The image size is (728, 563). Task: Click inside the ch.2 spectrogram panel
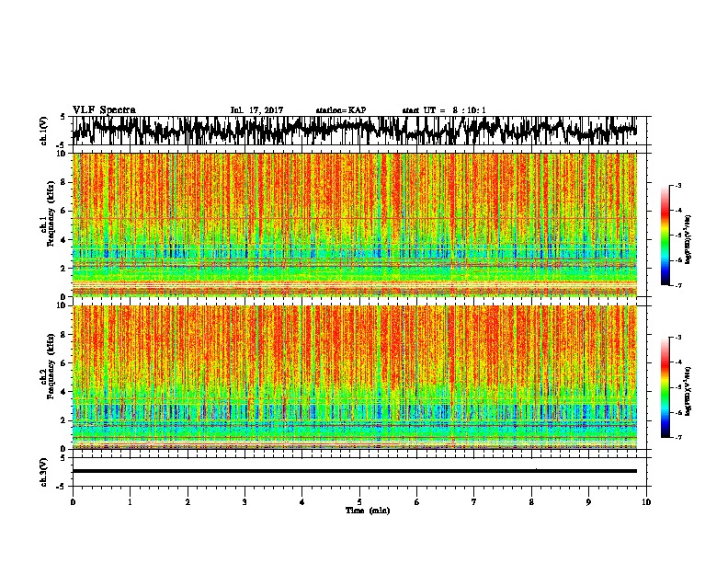click(x=355, y=377)
